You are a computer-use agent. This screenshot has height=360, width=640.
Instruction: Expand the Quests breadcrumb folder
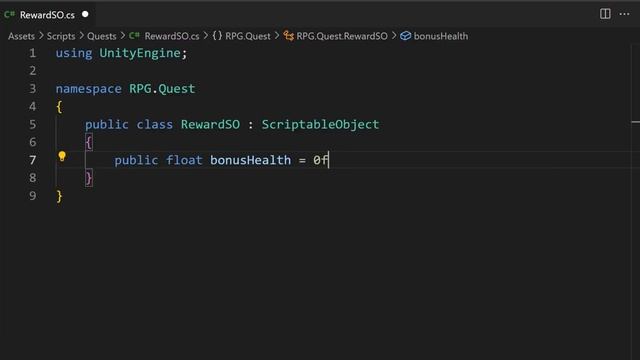[102, 36]
